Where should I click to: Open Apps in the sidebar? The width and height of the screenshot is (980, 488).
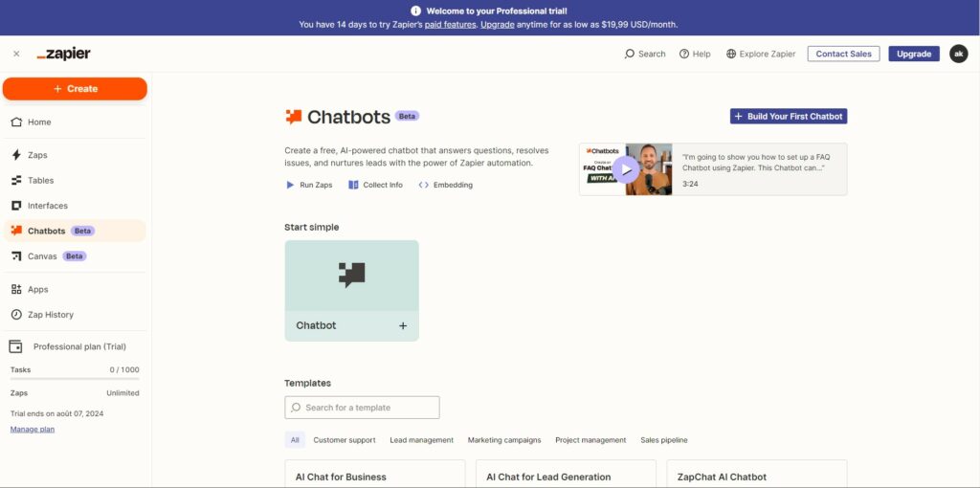(75, 289)
